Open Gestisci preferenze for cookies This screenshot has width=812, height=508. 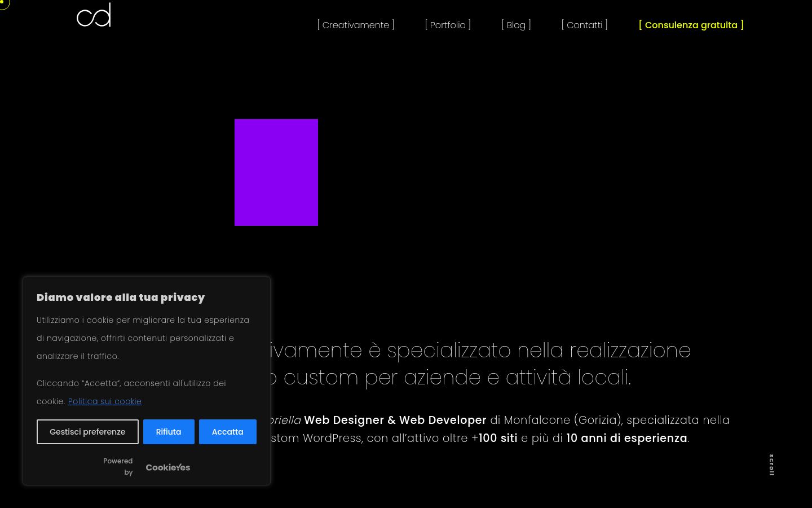click(x=87, y=432)
